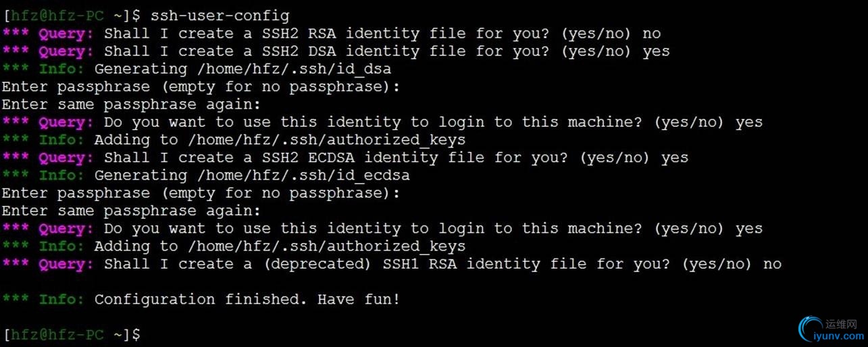Click the 'yes' answer for SSH2 ECDSA
The height and width of the screenshot is (347, 868).
click(675, 158)
